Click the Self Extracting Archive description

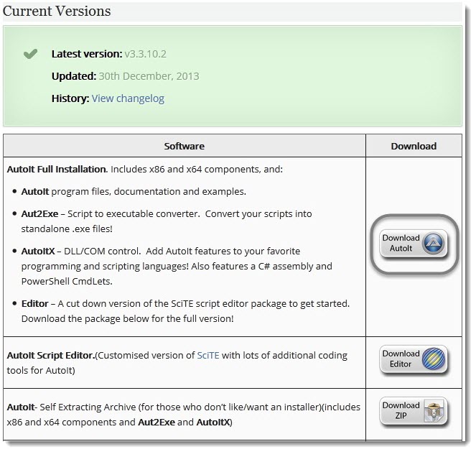(183, 415)
